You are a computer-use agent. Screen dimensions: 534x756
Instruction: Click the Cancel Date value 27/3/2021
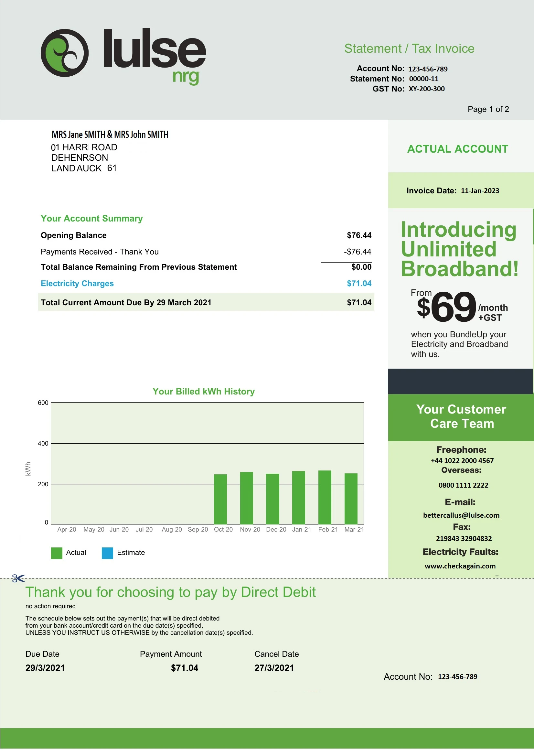click(274, 668)
